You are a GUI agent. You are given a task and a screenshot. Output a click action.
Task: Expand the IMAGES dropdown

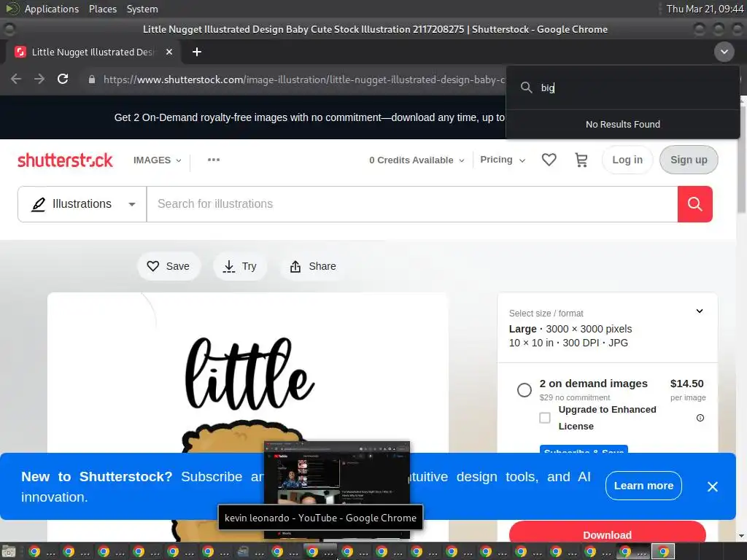coord(158,160)
